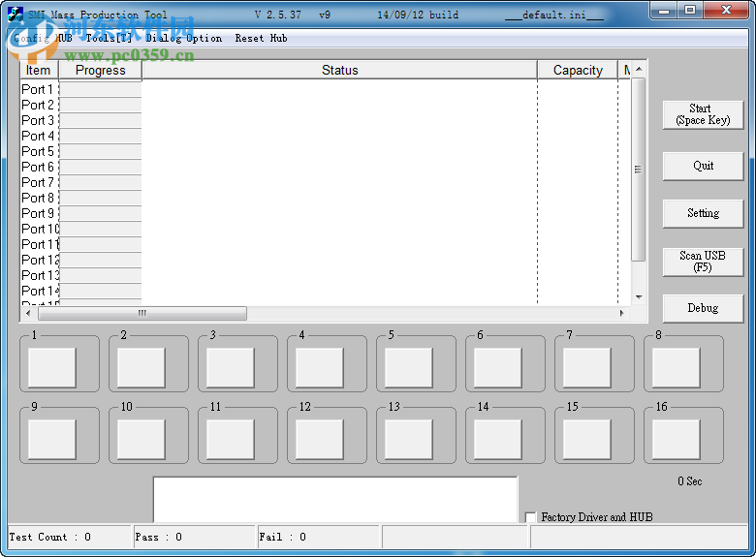The image size is (756, 557).
Task: Click the Pass count status field
Action: pos(195,537)
